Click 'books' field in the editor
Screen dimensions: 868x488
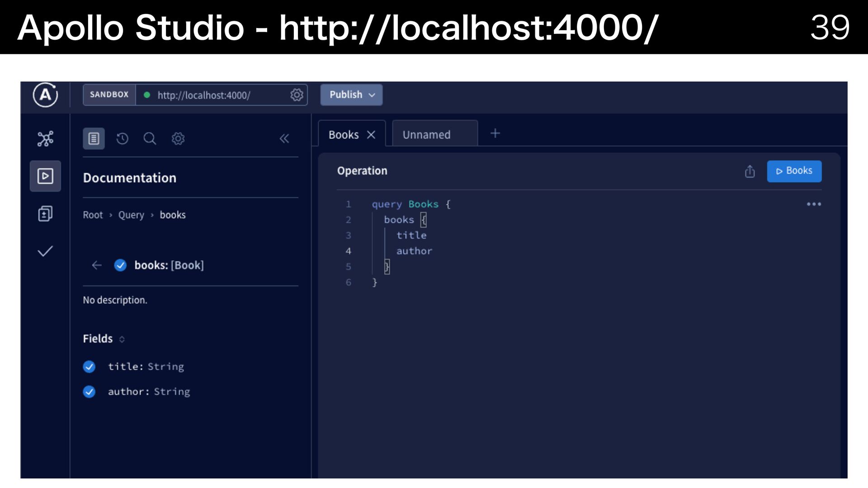[x=399, y=220]
